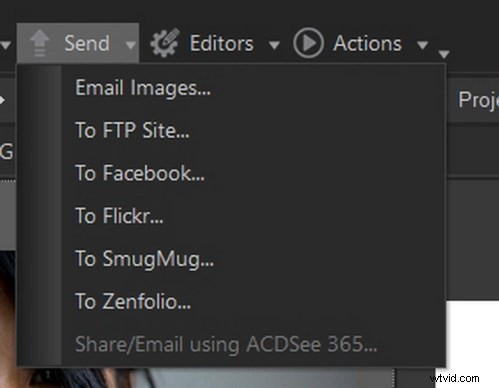This screenshot has height=388, width=499.
Task: Switch to the partially visible Proje tab
Action: pos(478,100)
